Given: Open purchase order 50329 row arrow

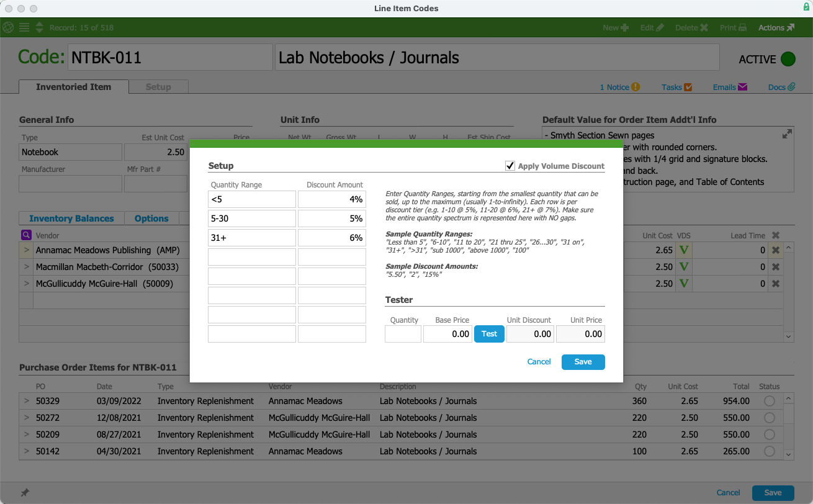Looking at the screenshot, I should pyautogui.click(x=26, y=401).
